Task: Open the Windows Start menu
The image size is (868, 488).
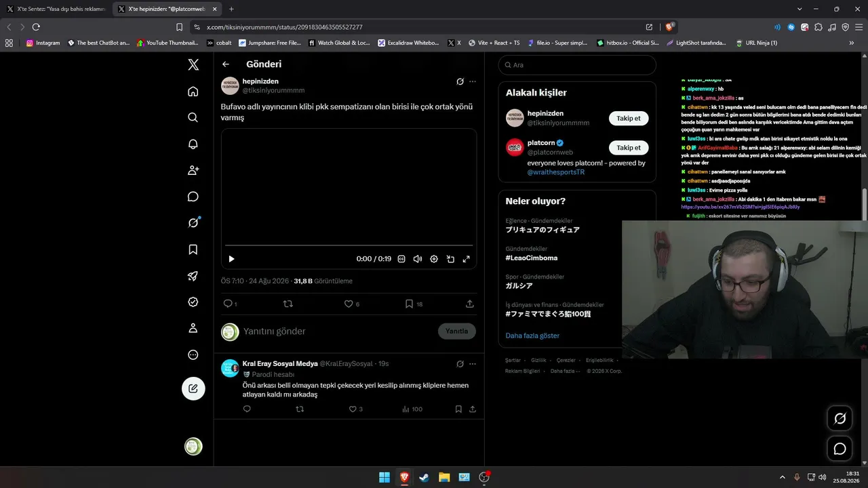Action: click(384, 477)
